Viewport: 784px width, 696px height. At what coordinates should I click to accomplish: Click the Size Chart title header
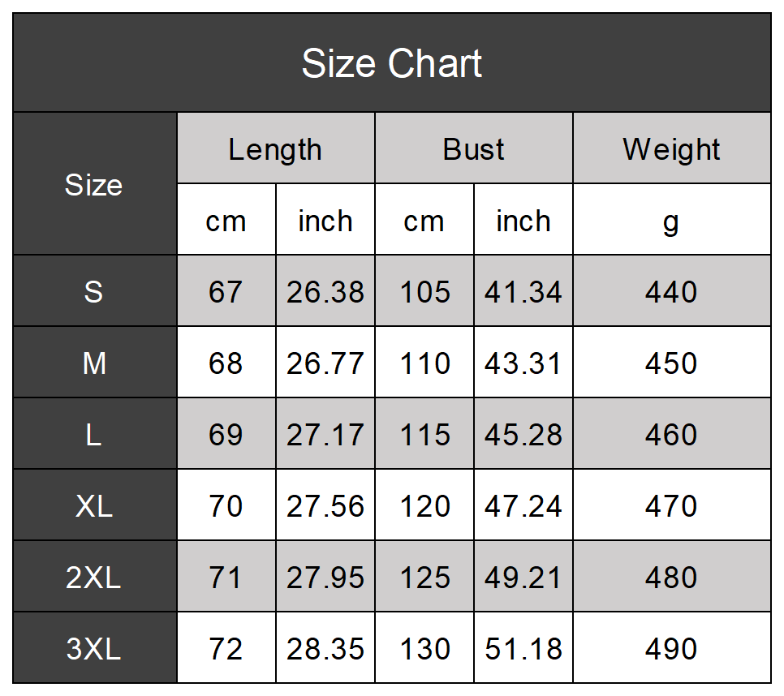tap(392, 63)
